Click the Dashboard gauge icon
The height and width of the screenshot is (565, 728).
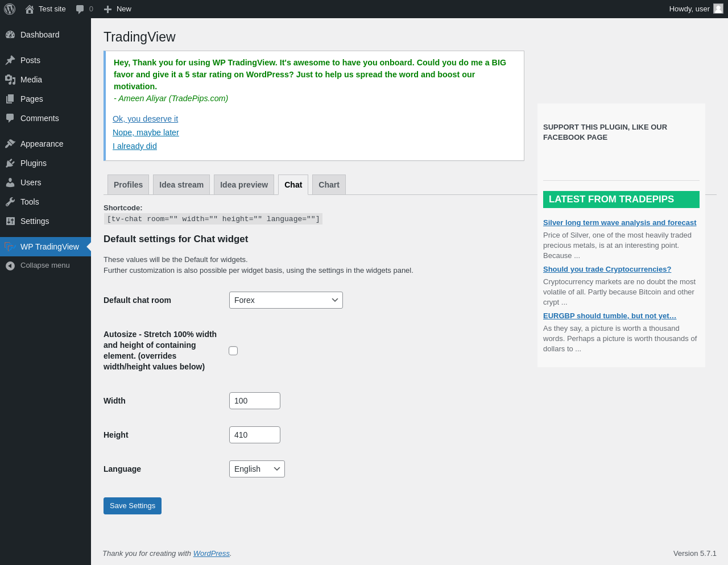coord(10,35)
